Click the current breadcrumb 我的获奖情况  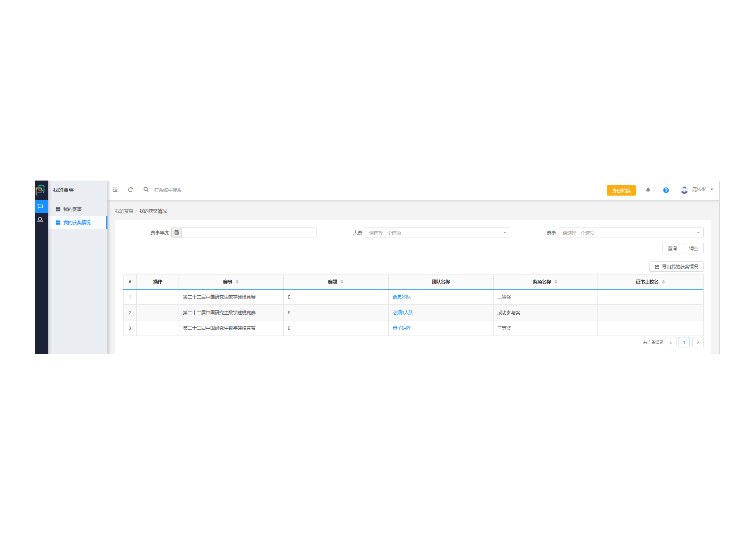point(153,211)
